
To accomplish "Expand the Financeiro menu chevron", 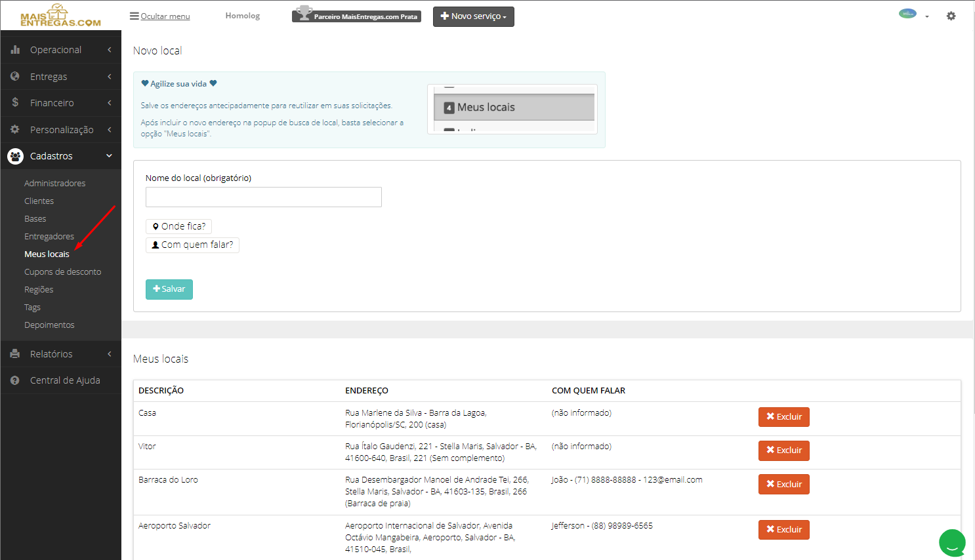I will (110, 103).
